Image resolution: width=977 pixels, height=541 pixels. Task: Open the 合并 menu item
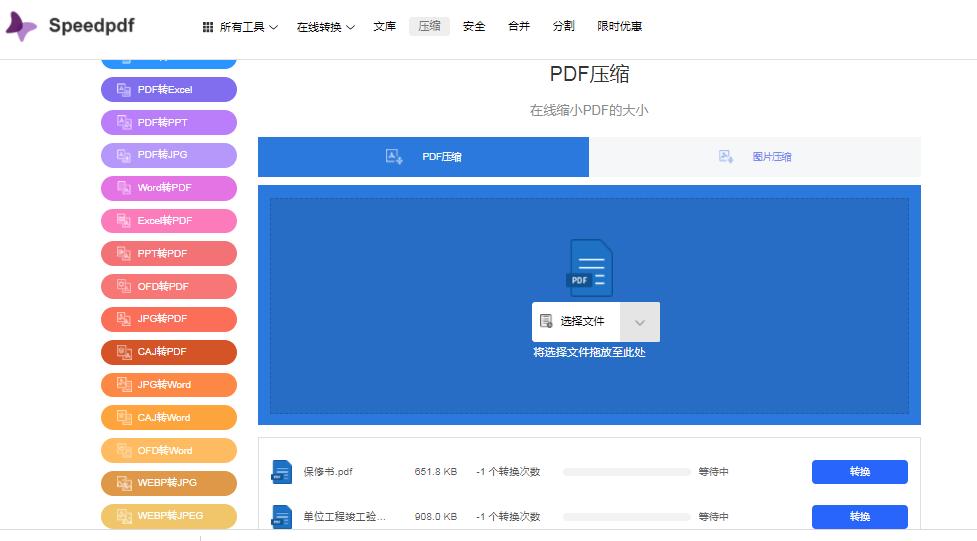[x=519, y=26]
